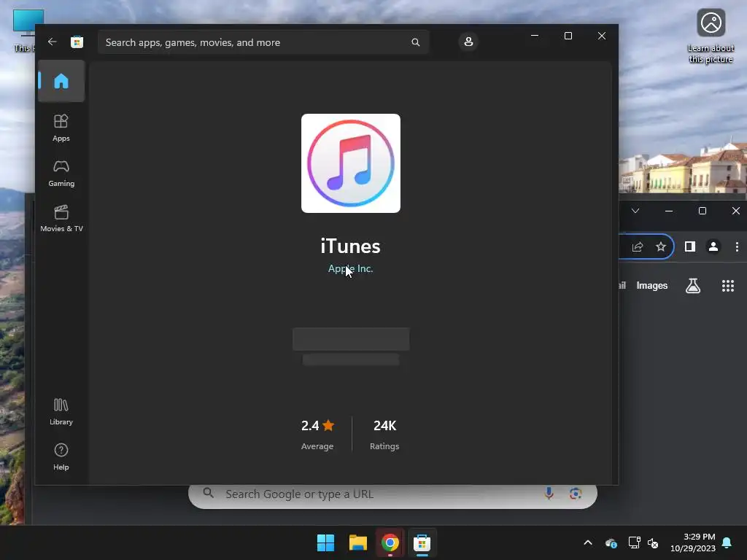
Task: Toggle Chrome side panel
Action: (690, 246)
